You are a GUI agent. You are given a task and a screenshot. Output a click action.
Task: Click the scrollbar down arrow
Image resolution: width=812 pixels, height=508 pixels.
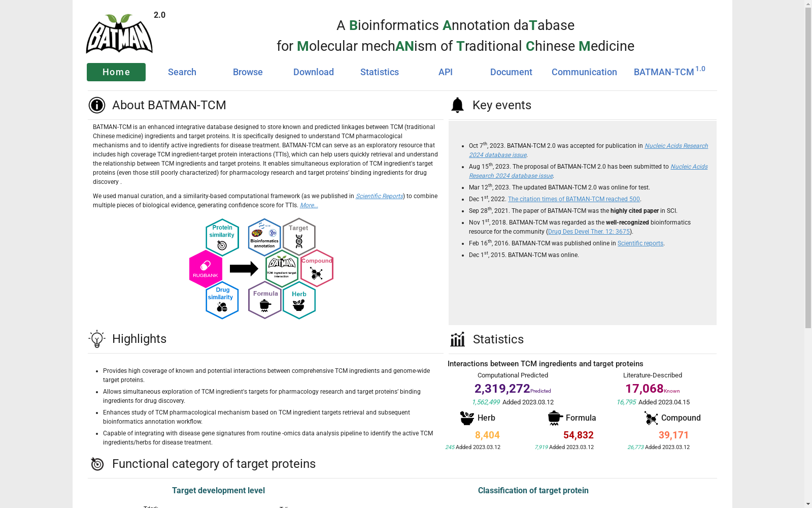tap(808, 504)
